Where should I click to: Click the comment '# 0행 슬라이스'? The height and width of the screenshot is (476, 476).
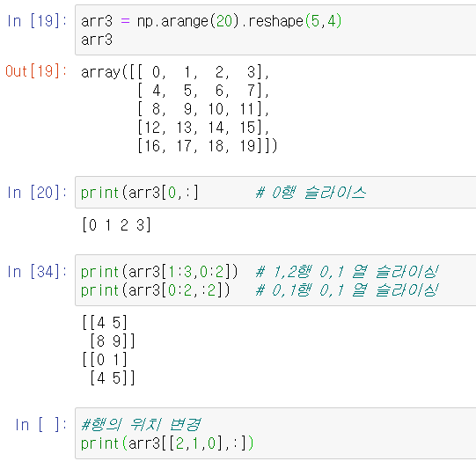pyautogui.click(x=311, y=193)
